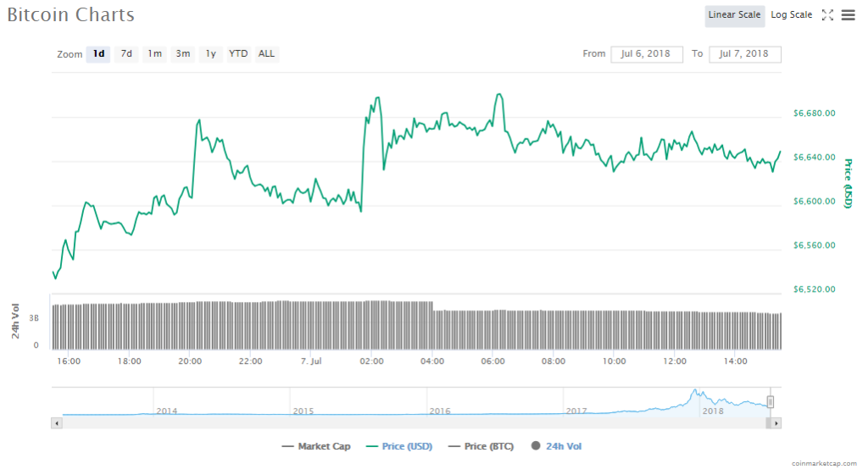Toggle the 24h Vol series

pos(557,446)
